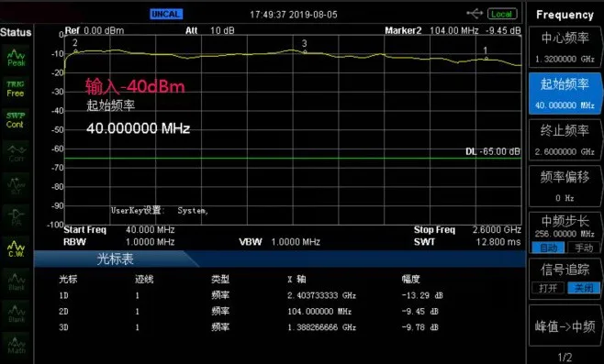This screenshot has height=364, width=604.
Task: Select the 中心频率 center frequency softkey
Action: click(x=565, y=48)
